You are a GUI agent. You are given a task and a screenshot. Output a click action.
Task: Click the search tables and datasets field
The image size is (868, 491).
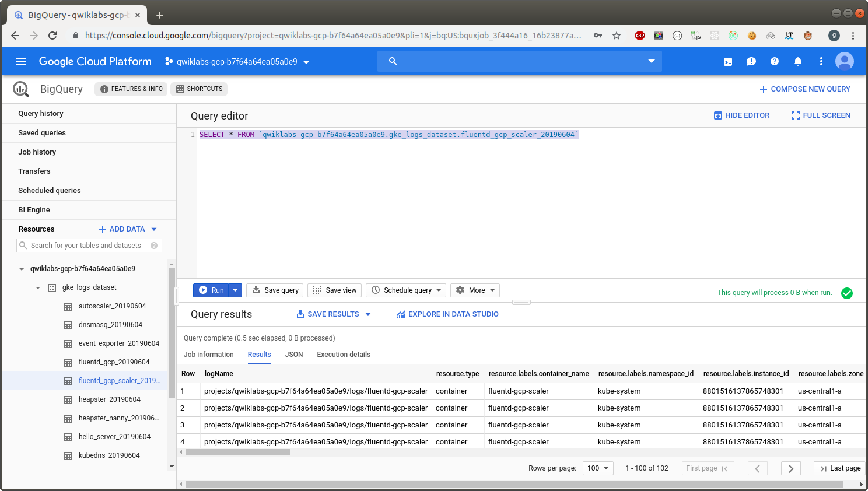pyautogui.click(x=89, y=246)
